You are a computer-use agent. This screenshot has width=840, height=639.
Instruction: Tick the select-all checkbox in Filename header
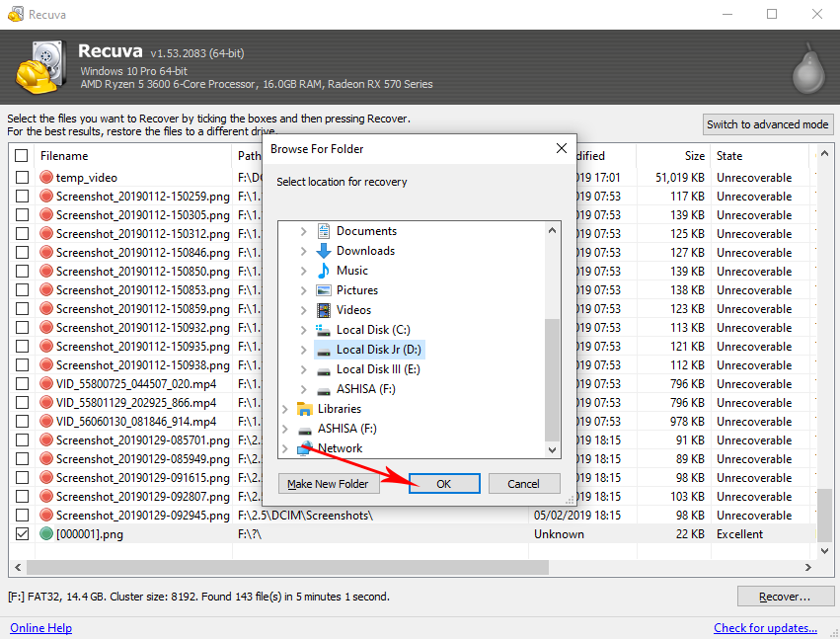click(22, 155)
